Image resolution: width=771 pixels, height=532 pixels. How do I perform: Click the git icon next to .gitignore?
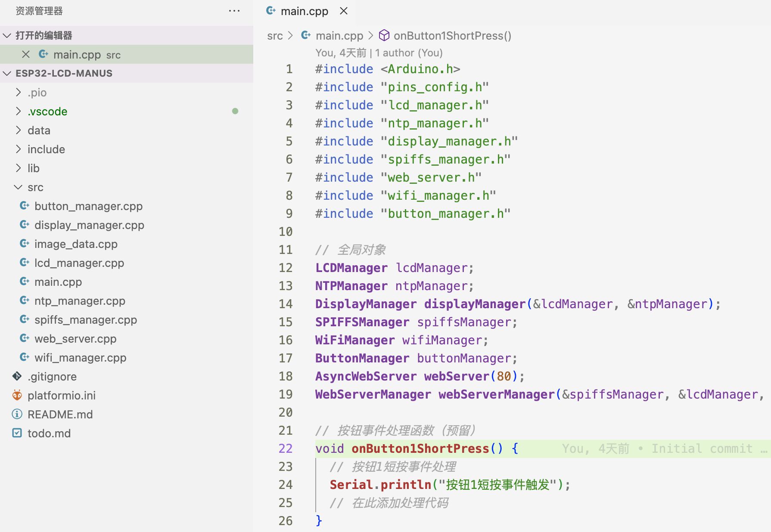click(17, 376)
